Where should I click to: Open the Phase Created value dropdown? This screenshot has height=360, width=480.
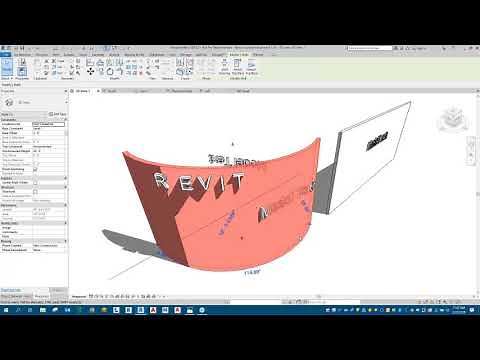coord(49,246)
